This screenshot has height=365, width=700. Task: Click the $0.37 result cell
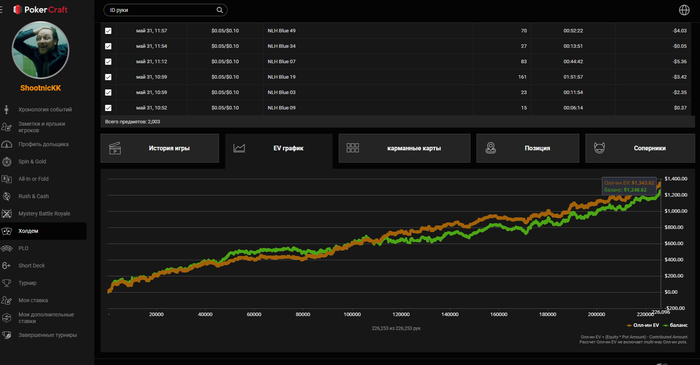click(680, 108)
